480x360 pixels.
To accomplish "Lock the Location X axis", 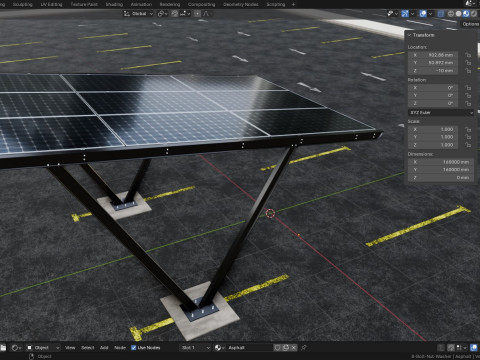I will click(x=468, y=55).
